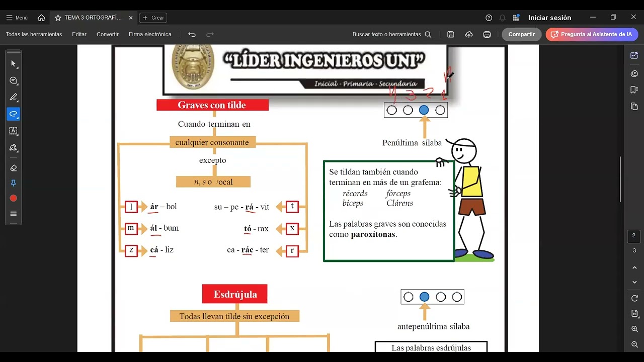The height and width of the screenshot is (362, 644).
Task: Open the line thickness menu
Action: pos(14,213)
